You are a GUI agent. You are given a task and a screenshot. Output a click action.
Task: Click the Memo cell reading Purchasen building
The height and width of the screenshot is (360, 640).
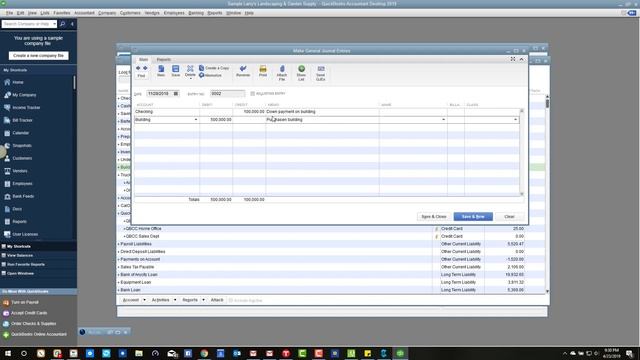pyautogui.click(x=322, y=120)
